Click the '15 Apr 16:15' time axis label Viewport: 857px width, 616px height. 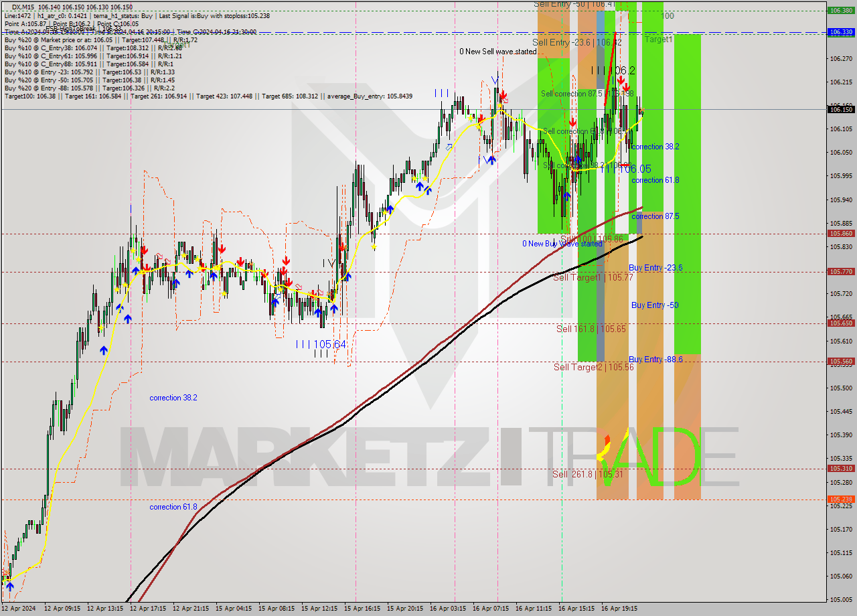point(361,609)
